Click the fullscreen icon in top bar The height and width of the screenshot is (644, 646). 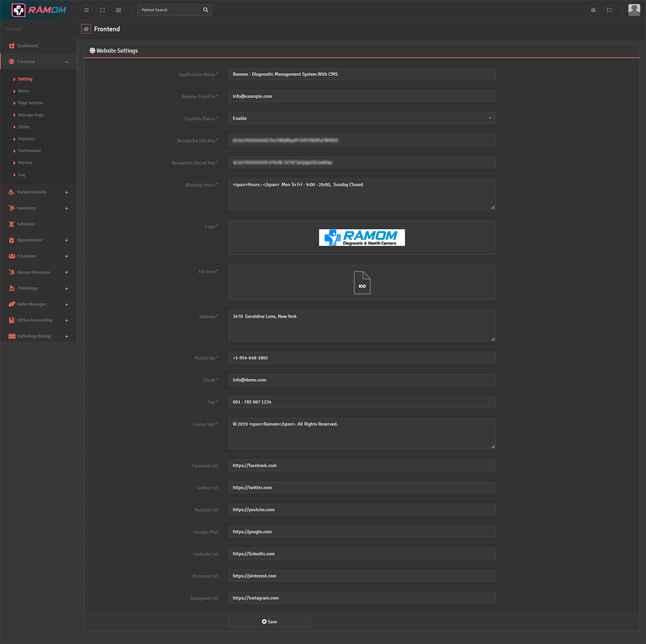[x=102, y=10]
